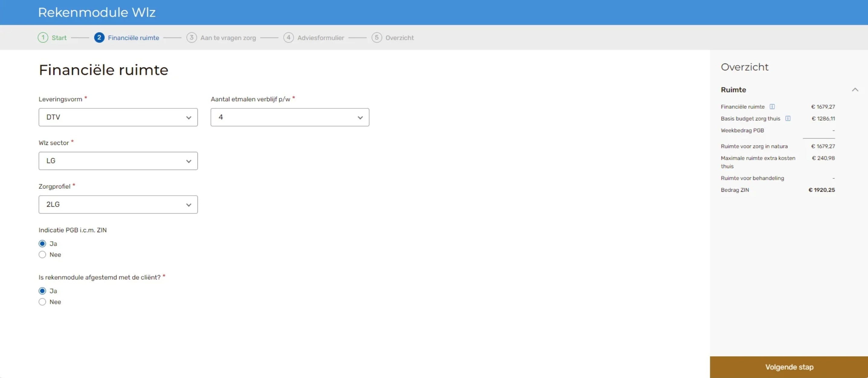This screenshot has height=378, width=868.
Task: Go to the Adviesformulier step label
Action: click(x=320, y=38)
